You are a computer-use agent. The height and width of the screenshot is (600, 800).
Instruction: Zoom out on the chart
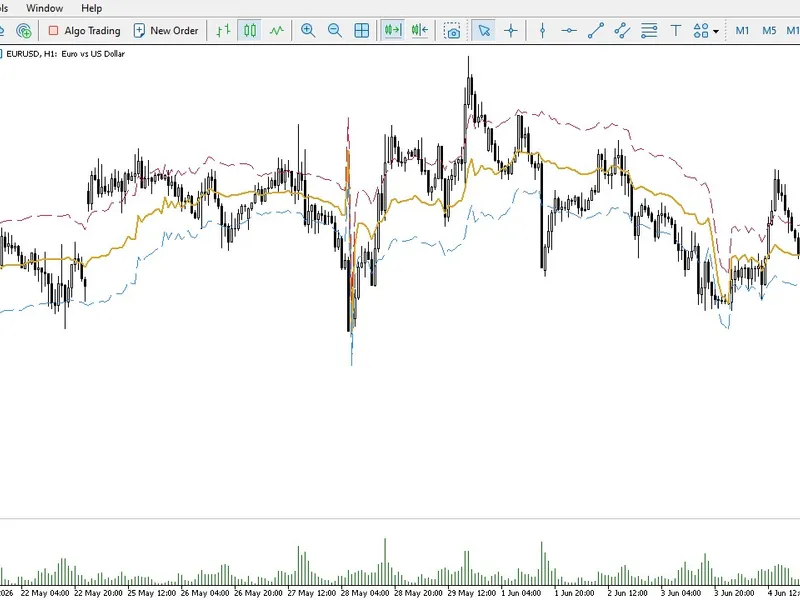pos(335,31)
